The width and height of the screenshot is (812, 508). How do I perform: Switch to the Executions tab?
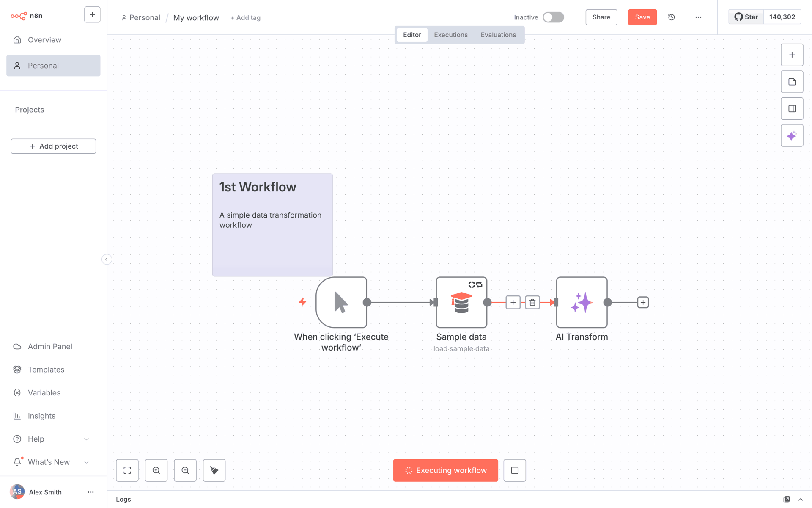click(451, 35)
